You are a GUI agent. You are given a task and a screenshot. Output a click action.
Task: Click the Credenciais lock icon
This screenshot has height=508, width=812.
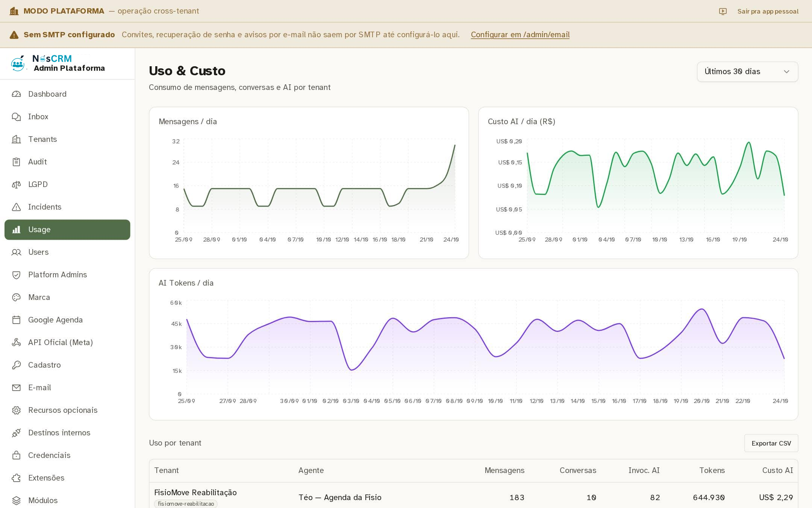pos(16,455)
